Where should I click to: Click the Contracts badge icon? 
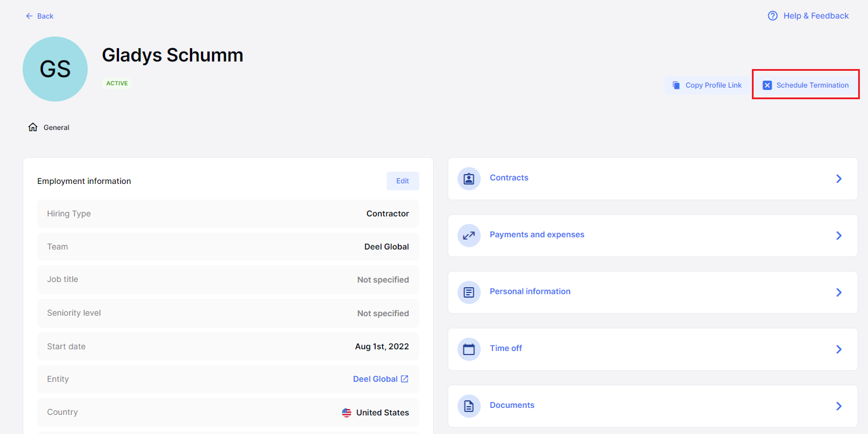[x=469, y=179]
